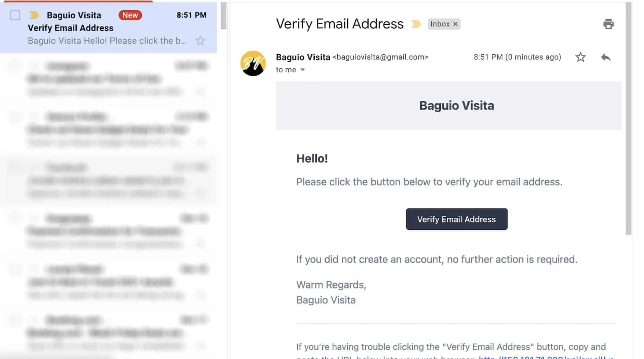The width and height of the screenshot is (644, 359).
Task: Select the Baguio Visita email checkbox
Action: pyautogui.click(x=15, y=15)
